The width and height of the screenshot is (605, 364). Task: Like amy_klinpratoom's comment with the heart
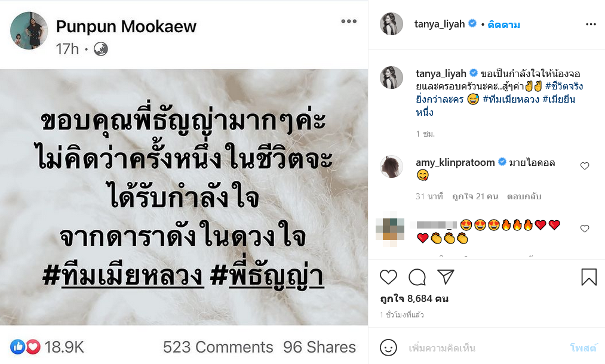point(585,166)
